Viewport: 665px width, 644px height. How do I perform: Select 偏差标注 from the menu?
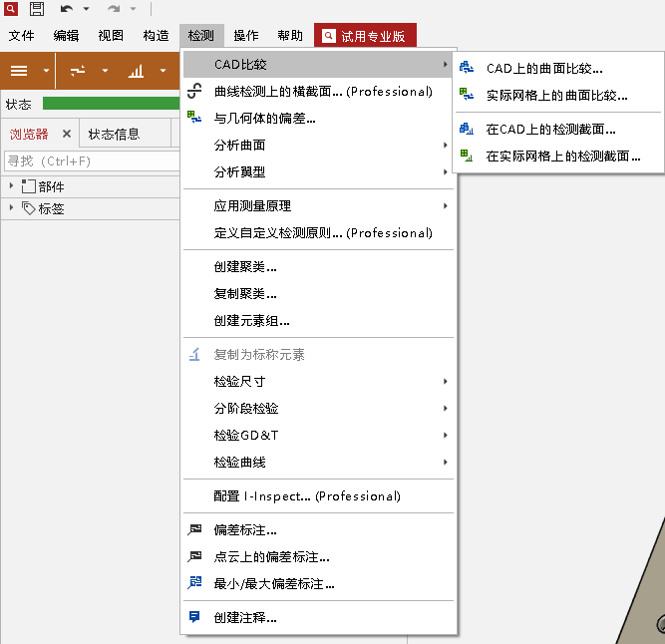pos(245,529)
